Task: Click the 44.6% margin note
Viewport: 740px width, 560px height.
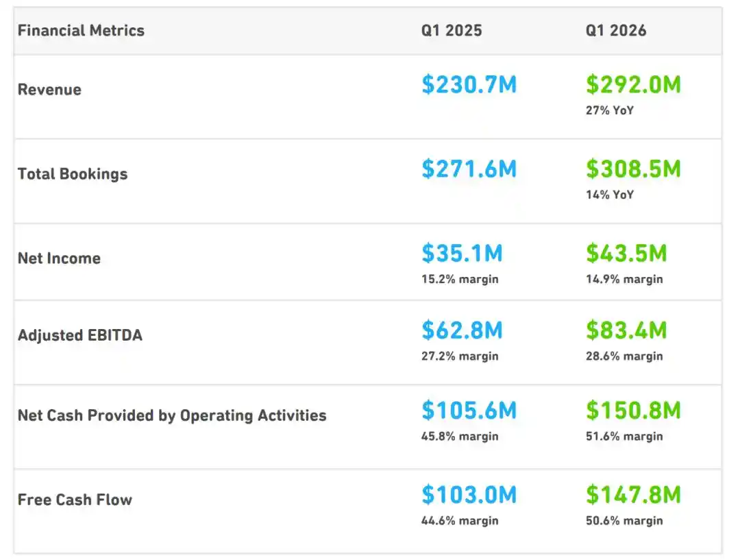Action: pos(460,522)
